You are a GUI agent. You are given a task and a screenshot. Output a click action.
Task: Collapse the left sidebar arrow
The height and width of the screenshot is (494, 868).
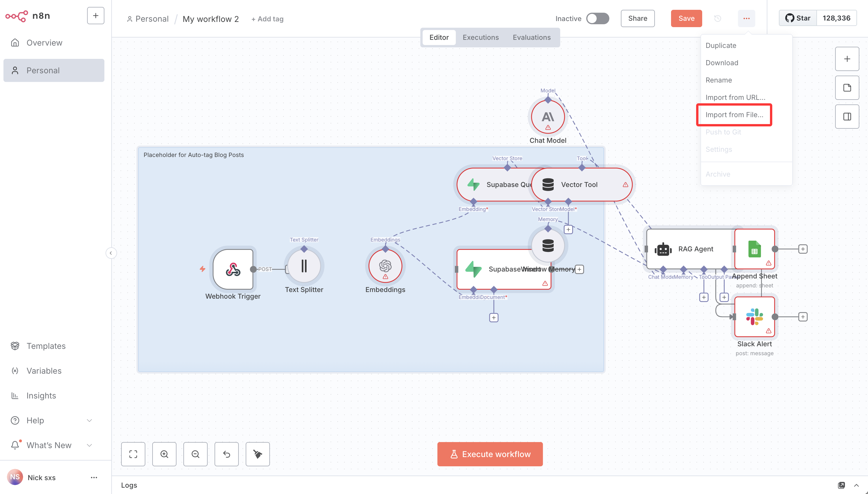(x=111, y=253)
